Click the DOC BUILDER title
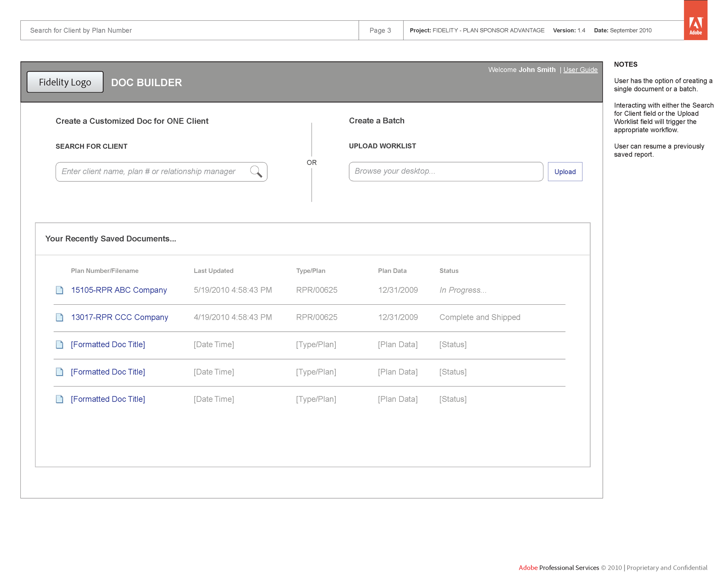Image resolution: width=728 pixels, height=582 pixels. pyautogui.click(x=146, y=82)
